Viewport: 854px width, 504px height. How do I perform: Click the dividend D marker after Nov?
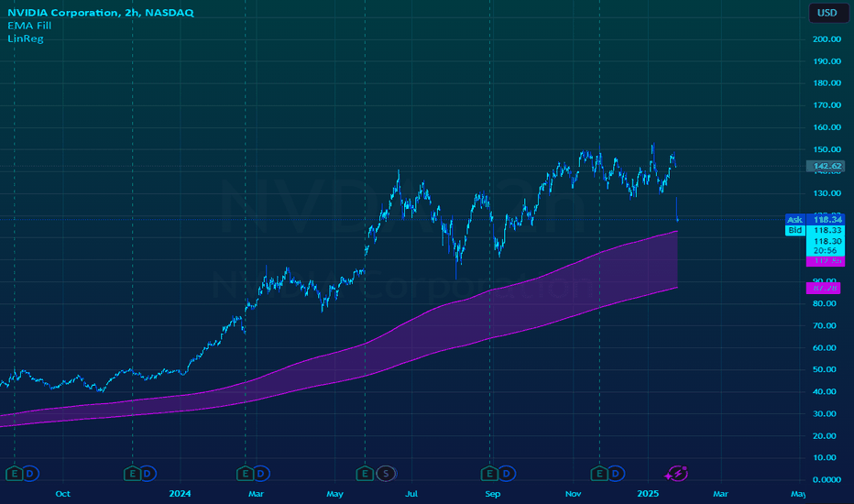point(616,474)
